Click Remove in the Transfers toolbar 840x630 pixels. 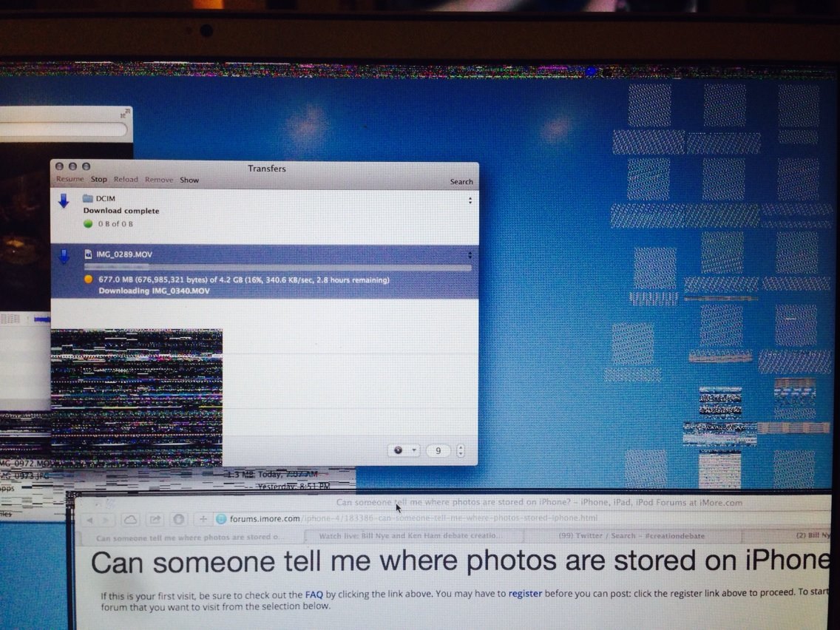coord(158,180)
